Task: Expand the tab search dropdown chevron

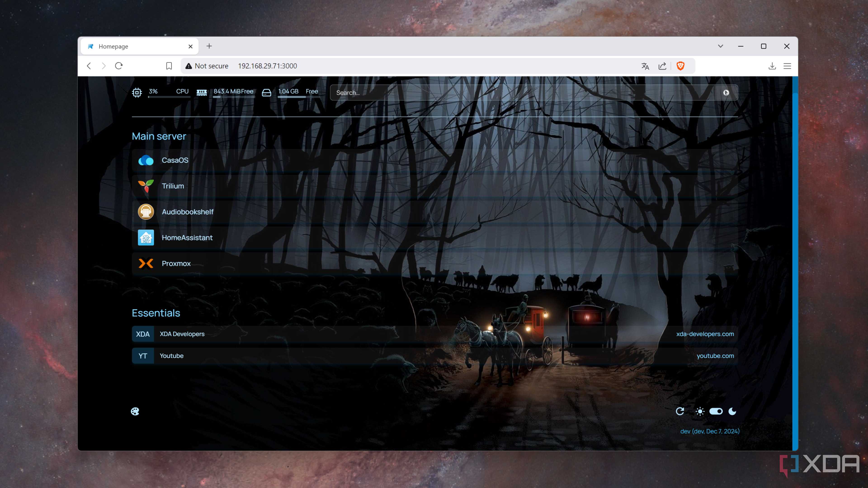Action: coord(720,46)
